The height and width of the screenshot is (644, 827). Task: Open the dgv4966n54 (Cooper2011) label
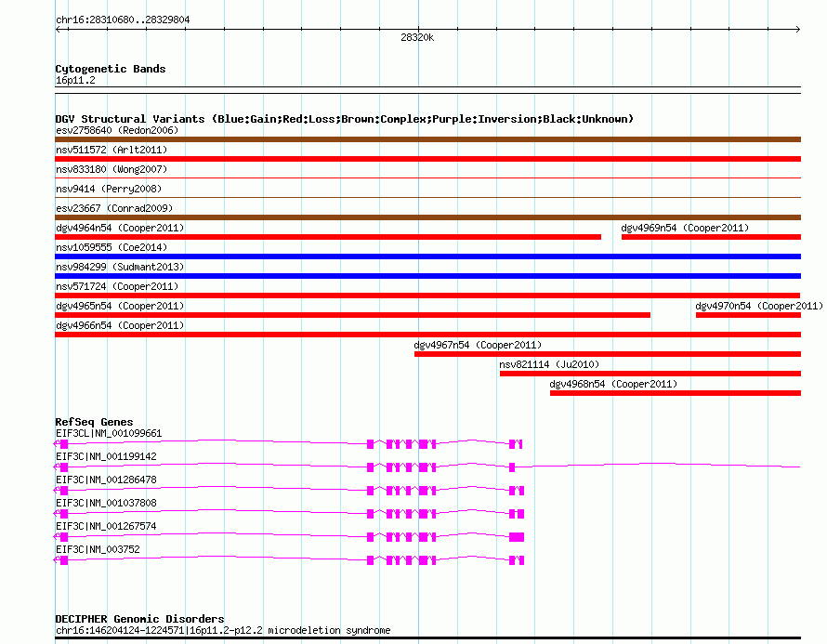pyautogui.click(x=120, y=325)
